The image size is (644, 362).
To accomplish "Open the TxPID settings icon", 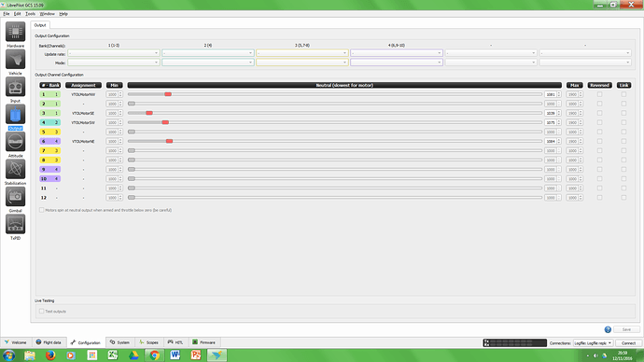I will (x=15, y=225).
